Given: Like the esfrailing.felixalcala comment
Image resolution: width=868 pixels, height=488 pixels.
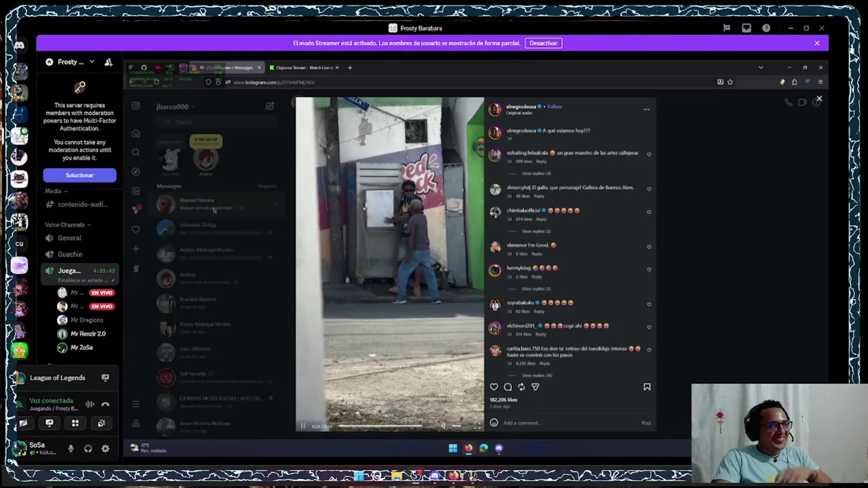Looking at the screenshot, I should tap(649, 155).
